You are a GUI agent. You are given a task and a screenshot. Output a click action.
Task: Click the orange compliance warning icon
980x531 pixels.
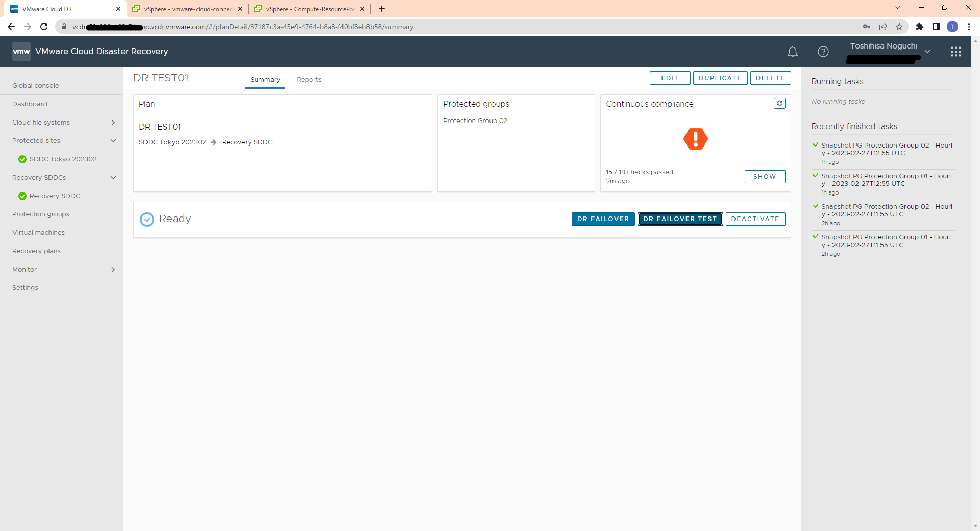click(695, 139)
